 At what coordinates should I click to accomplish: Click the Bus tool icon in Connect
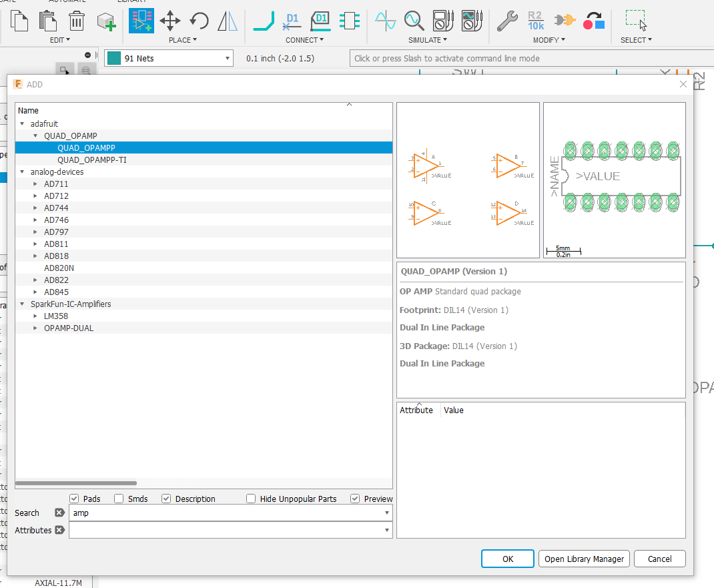(350, 21)
